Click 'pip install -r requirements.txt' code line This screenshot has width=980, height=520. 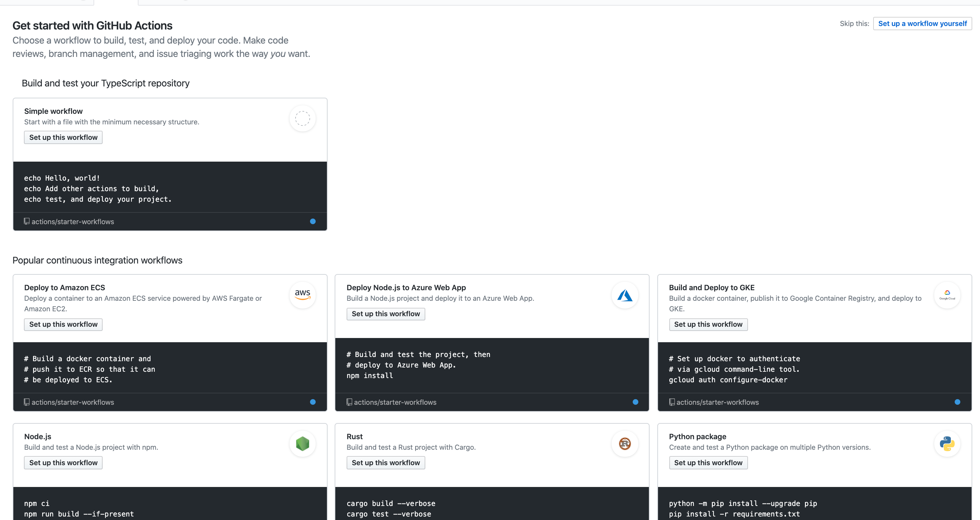point(735,514)
